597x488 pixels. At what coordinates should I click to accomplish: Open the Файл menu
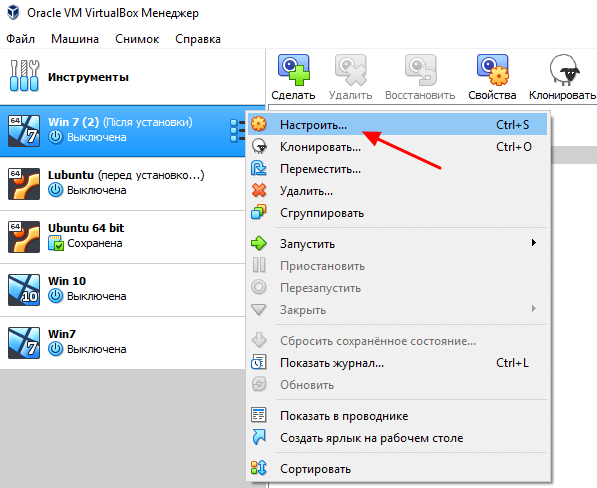tap(21, 39)
